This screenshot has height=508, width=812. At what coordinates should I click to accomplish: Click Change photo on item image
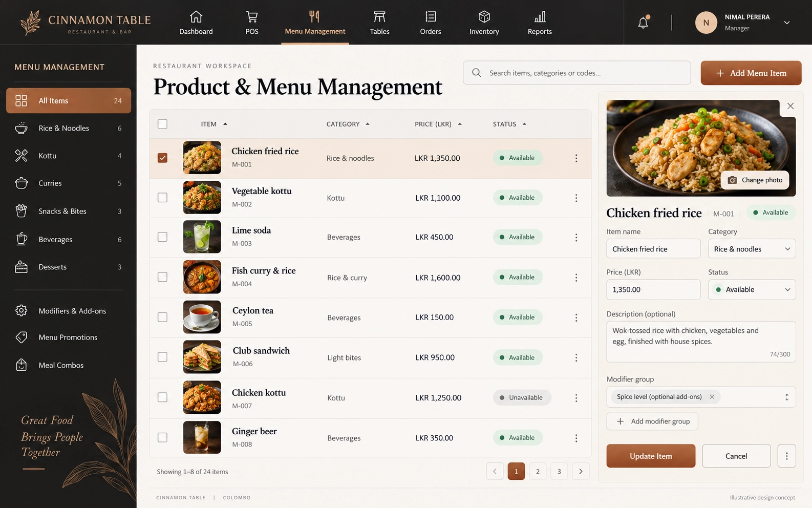click(x=755, y=180)
